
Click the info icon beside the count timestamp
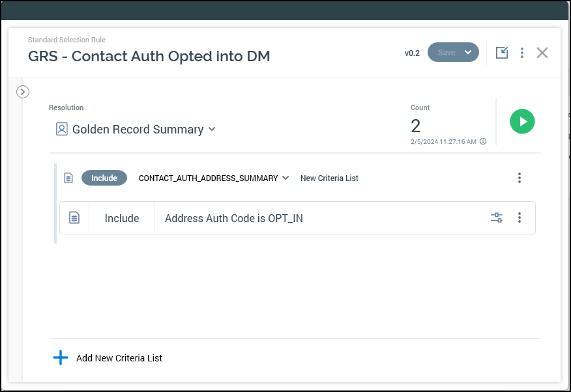pyautogui.click(x=483, y=141)
